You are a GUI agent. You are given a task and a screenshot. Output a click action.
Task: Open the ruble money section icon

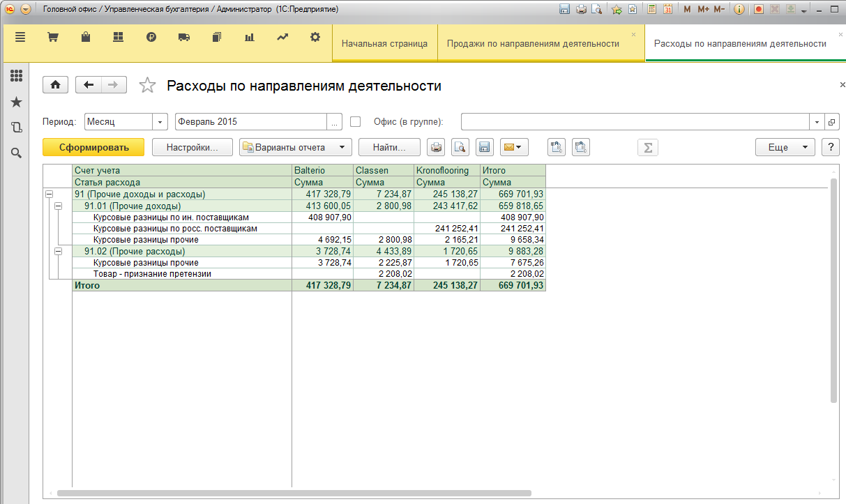[151, 38]
